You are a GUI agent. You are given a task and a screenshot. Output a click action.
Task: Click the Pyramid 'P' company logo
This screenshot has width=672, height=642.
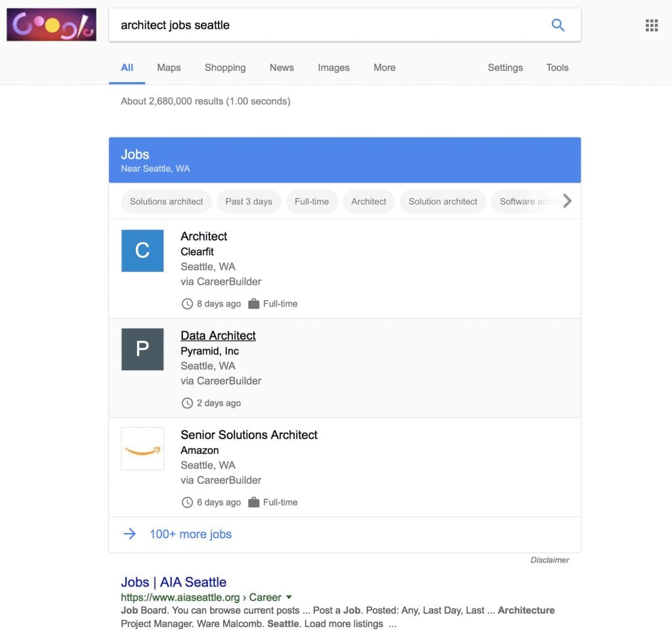[142, 349]
